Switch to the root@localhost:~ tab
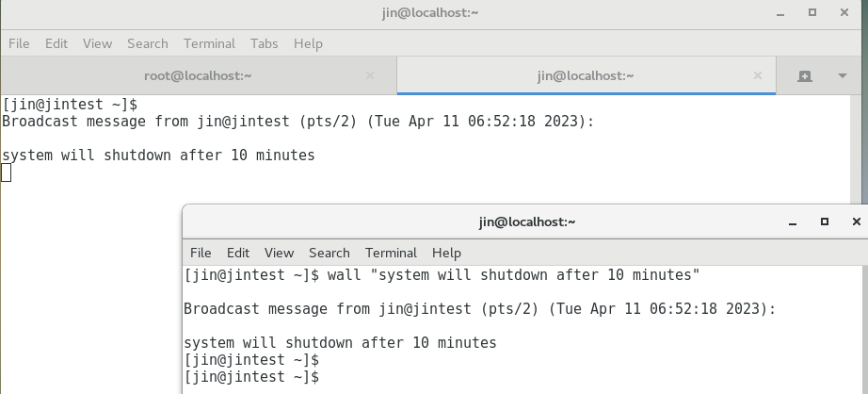Image resolution: width=868 pixels, height=394 pixels. click(x=198, y=75)
